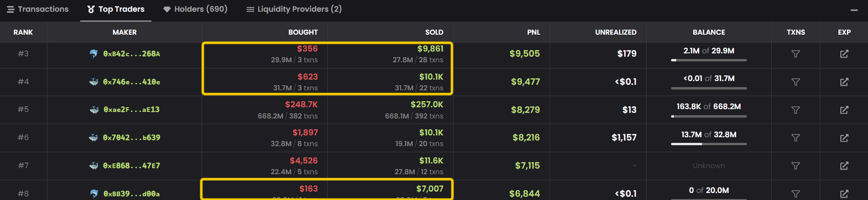Screen dimensions: 868x200
Task: Open maker address 0xBB39...d00a
Action: click(x=131, y=194)
